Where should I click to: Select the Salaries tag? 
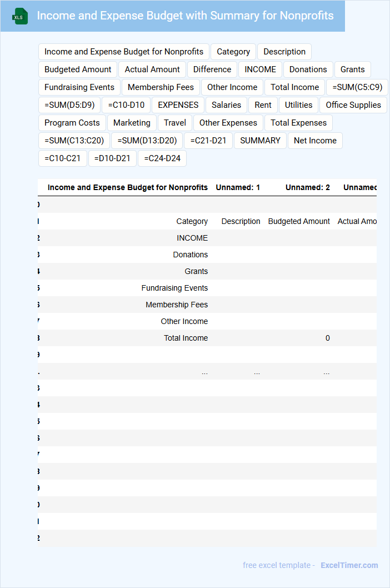point(226,105)
